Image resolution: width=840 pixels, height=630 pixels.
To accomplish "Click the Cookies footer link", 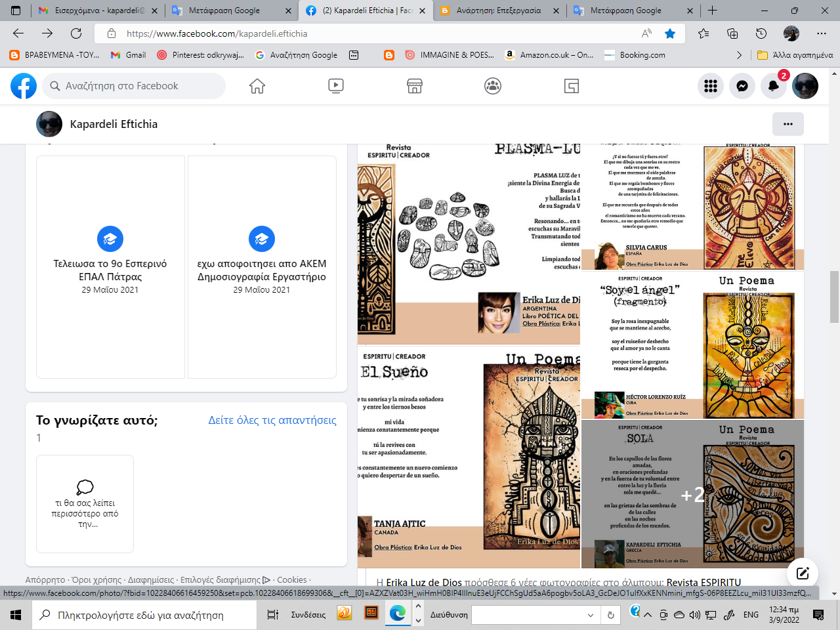I will coord(291,580).
